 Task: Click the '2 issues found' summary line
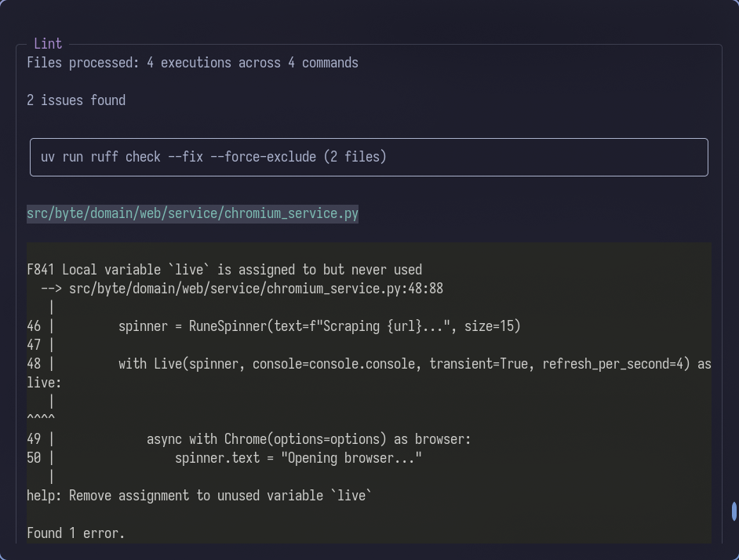point(76,100)
